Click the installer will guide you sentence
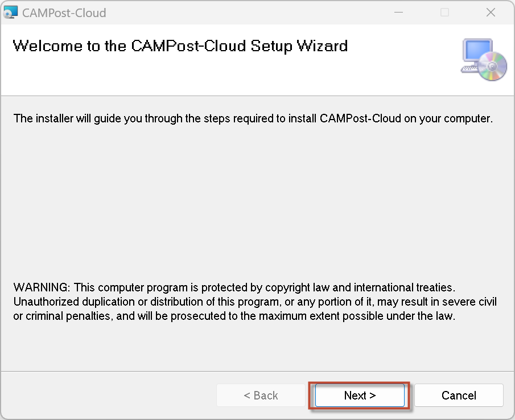The image size is (515, 420). click(x=253, y=118)
